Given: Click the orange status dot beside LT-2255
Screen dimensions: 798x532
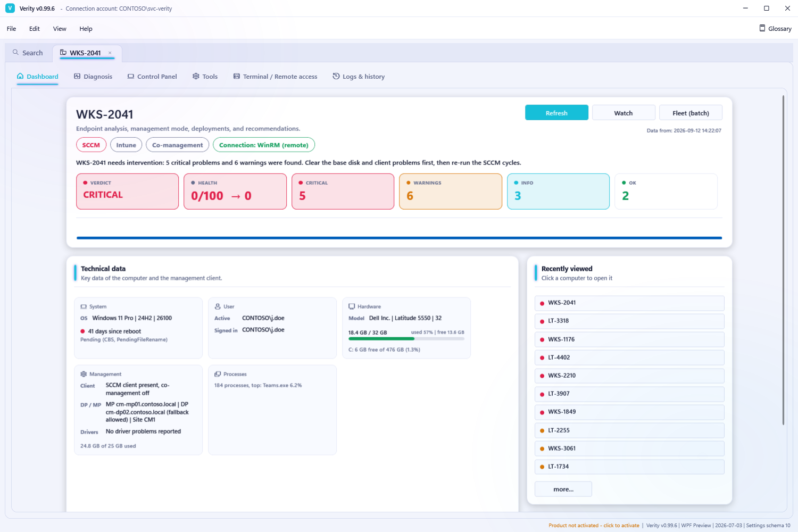Looking at the screenshot, I should [x=542, y=431].
